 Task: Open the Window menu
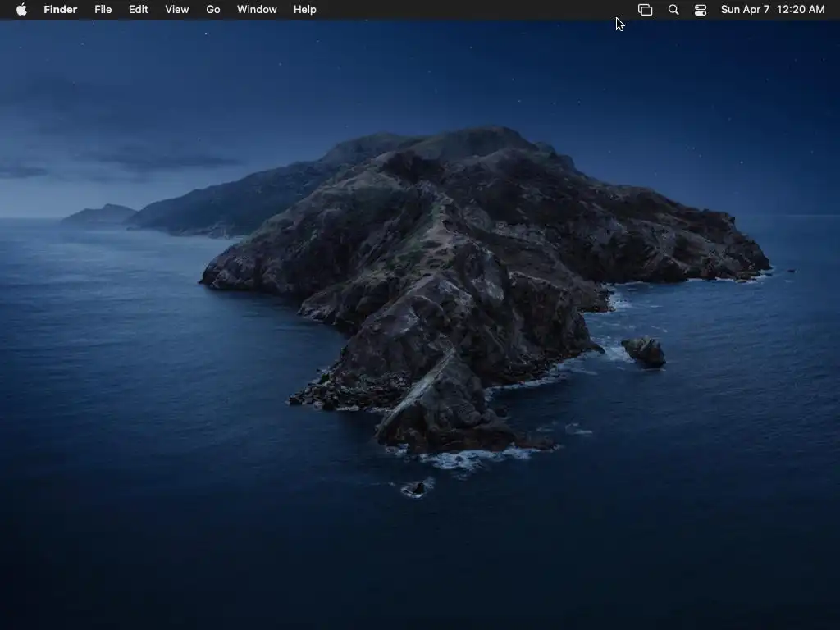(257, 10)
